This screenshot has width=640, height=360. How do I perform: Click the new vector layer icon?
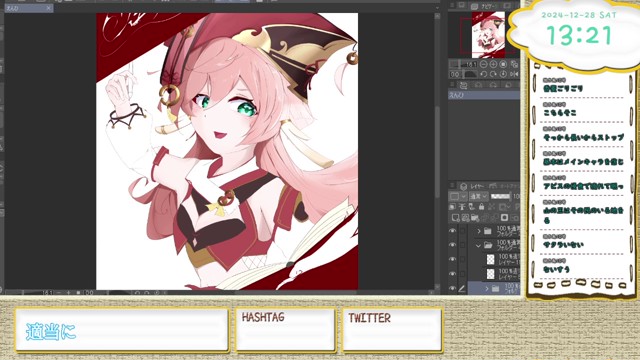point(465,218)
